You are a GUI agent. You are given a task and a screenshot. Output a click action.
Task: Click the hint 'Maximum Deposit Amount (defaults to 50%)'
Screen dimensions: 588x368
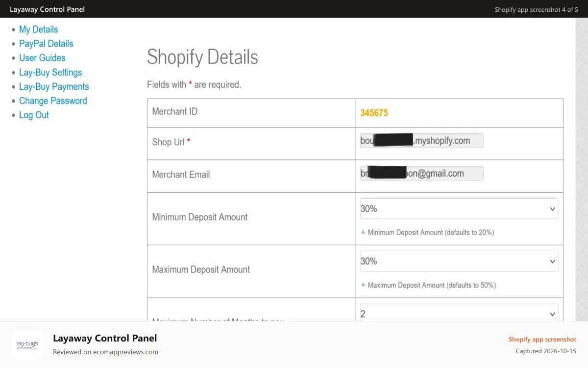coord(432,285)
